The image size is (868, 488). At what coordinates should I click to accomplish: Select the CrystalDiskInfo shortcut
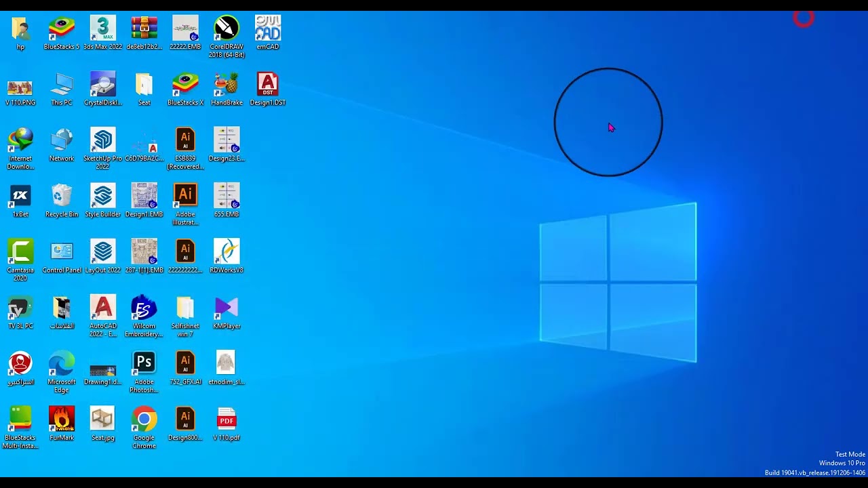(x=103, y=84)
